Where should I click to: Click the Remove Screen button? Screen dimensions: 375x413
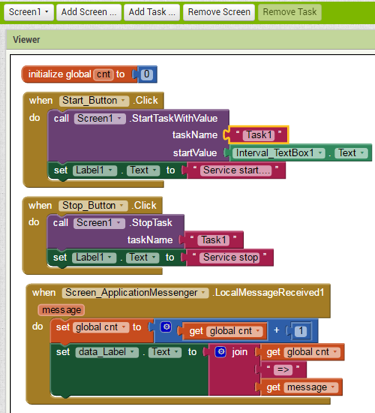click(219, 12)
